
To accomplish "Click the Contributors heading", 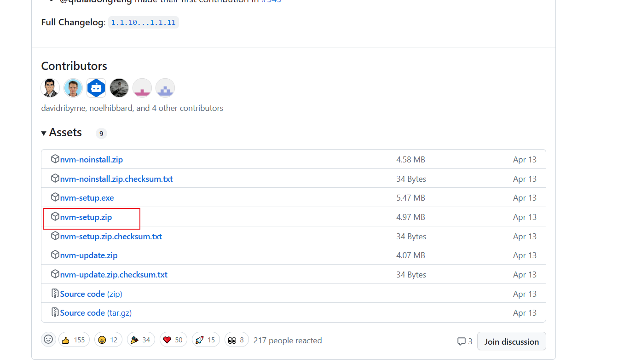I will [x=74, y=66].
